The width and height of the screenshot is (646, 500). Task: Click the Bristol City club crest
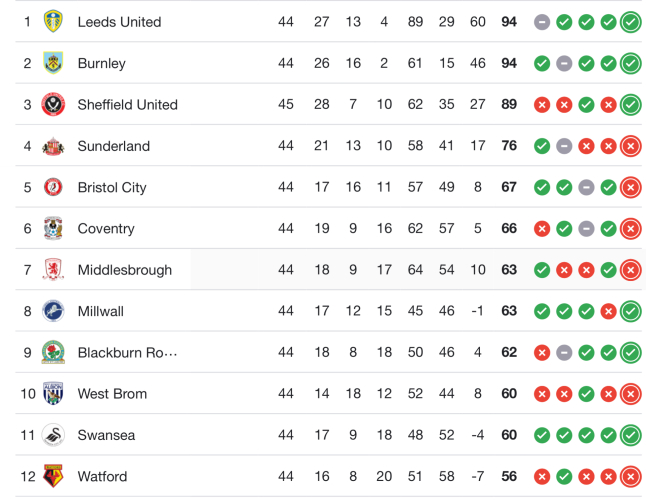53,187
